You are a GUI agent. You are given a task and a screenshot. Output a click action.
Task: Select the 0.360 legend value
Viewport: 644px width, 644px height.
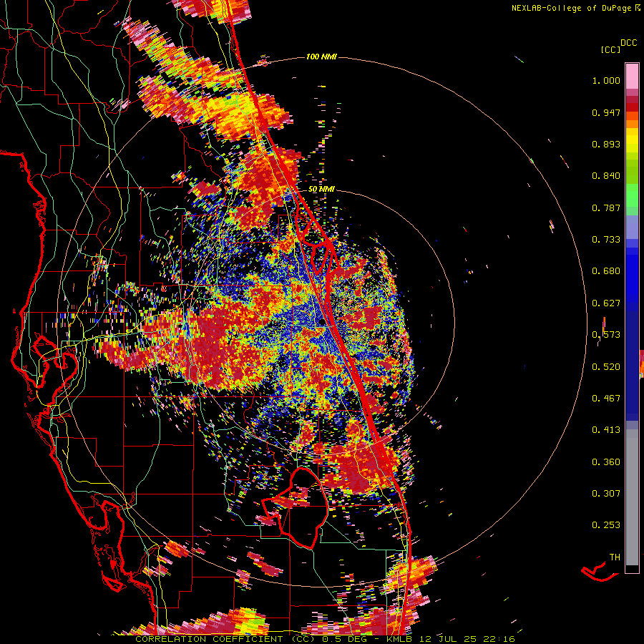(606, 462)
